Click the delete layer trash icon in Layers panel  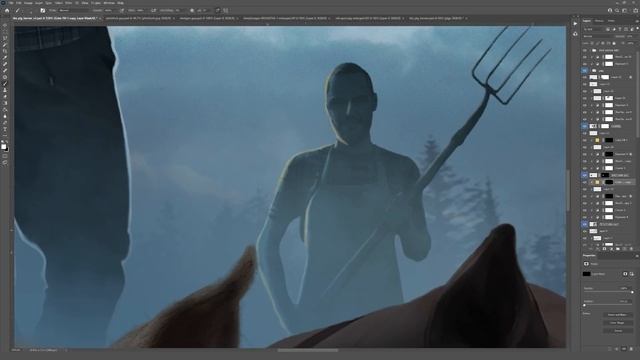tap(631, 249)
